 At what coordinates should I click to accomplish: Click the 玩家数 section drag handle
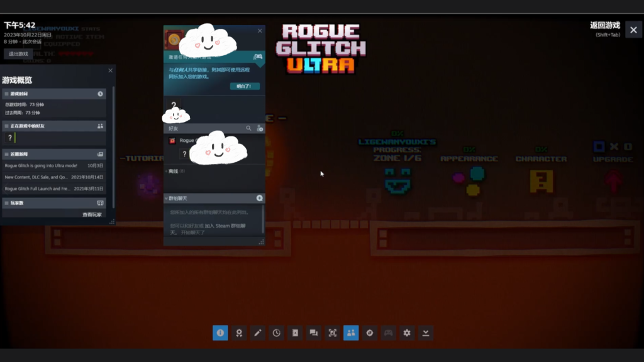pos(6,203)
